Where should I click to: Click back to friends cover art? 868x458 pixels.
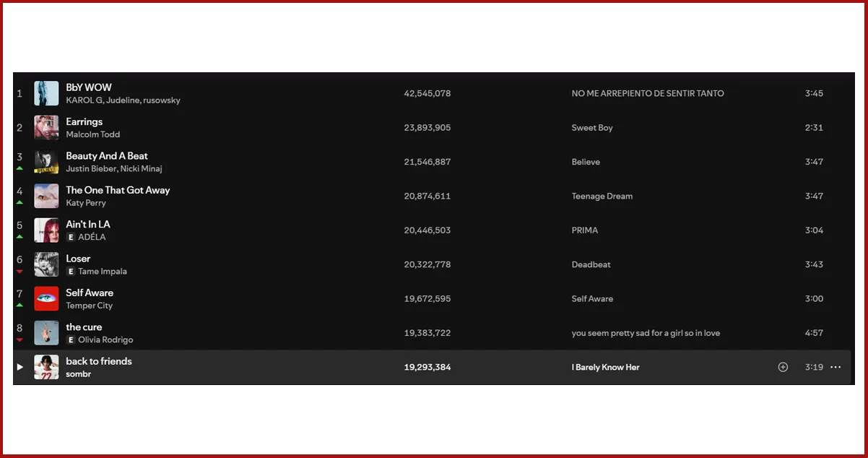click(46, 367)
